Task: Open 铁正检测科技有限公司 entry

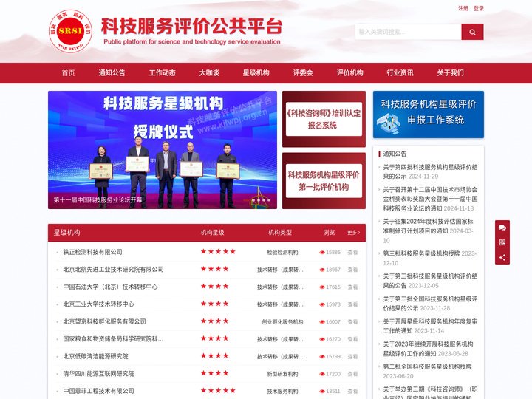Action: click(92, 252)
